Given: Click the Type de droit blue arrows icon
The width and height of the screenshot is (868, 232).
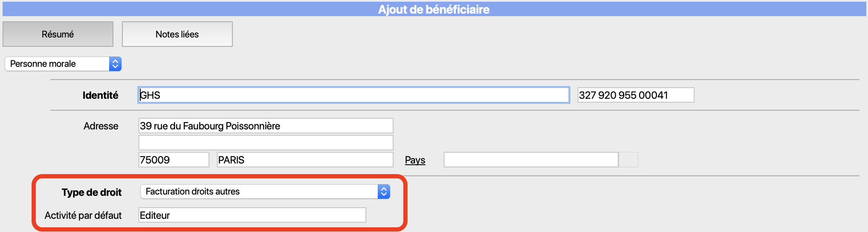Looking at the screenshot, I should coord(384,192).
